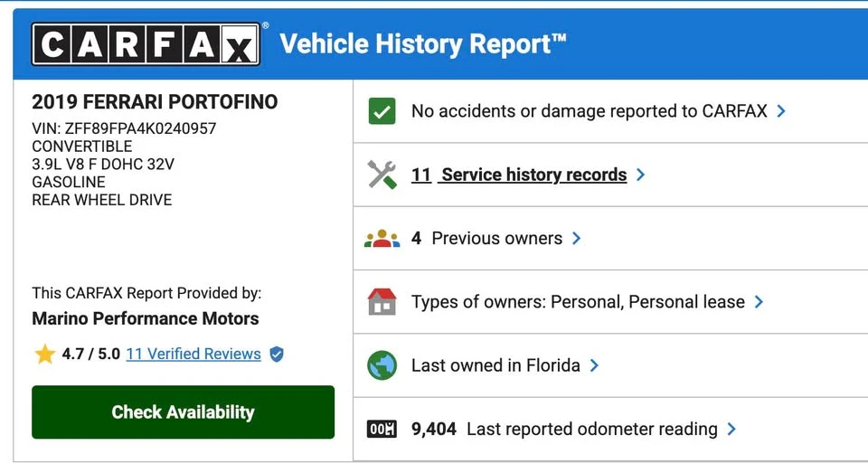Image resolution: width=868 pixels, height=473 pixels.
Task: Click the odometer reading icon
Action: coord(382,429)
